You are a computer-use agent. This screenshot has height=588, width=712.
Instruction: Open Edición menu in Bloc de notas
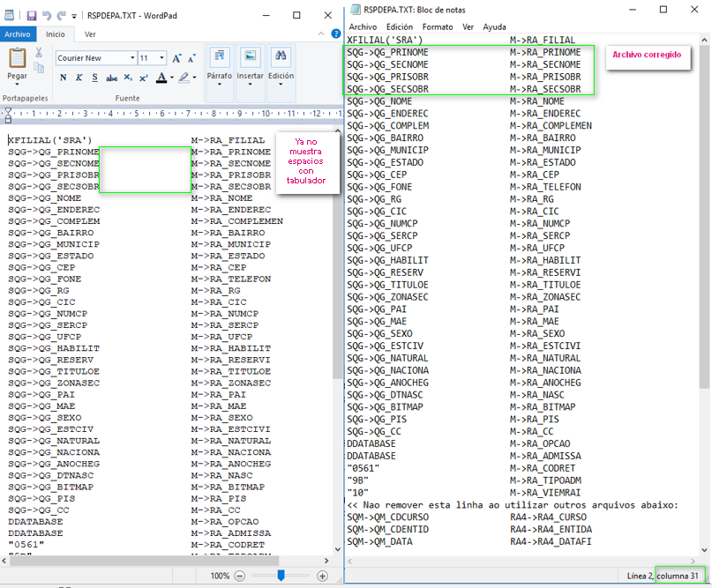pyautogui.click(x=400, y=27)
